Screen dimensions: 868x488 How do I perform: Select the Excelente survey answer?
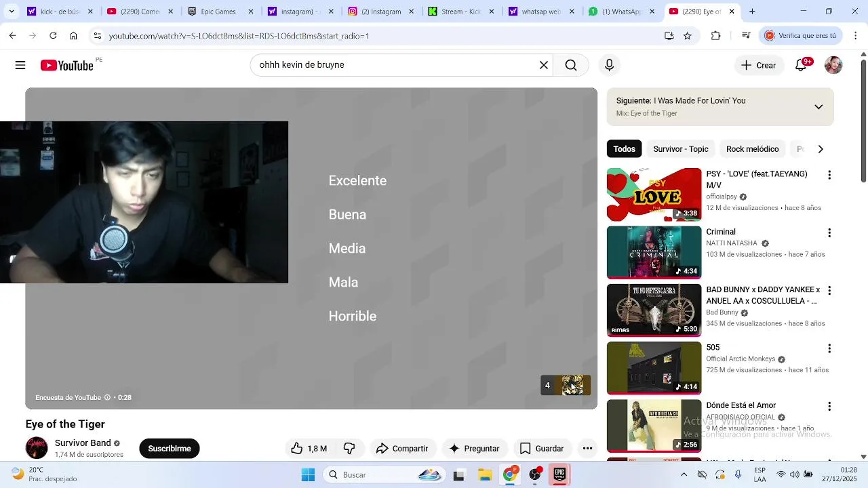tap(357, 180)
